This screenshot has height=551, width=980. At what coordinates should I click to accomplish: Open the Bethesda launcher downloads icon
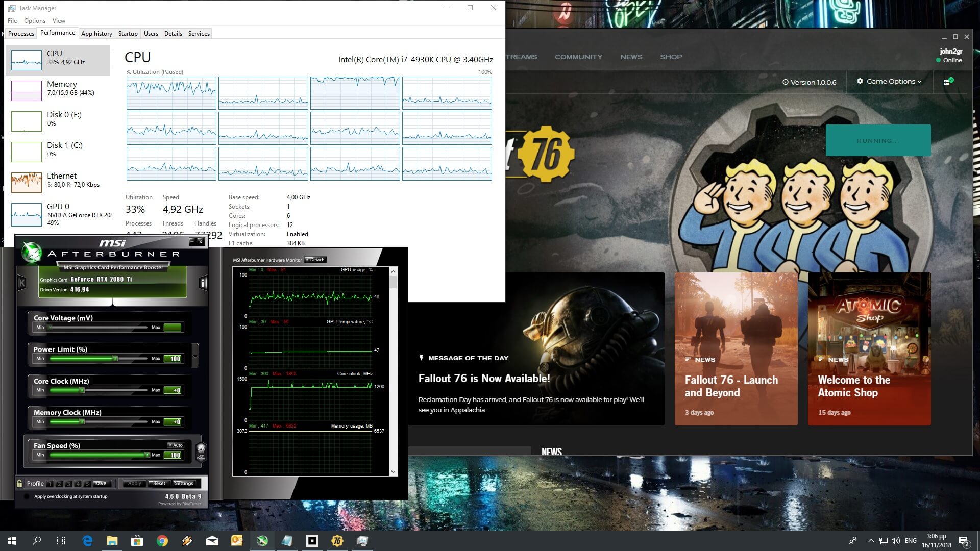(x=947, y=82)
